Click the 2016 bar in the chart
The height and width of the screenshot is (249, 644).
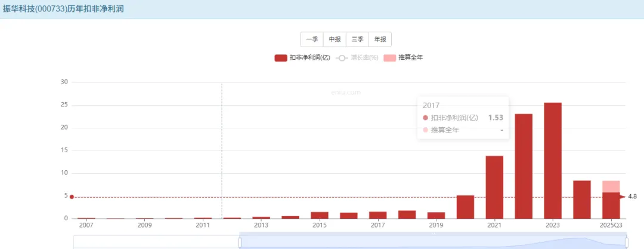click(x=349, y=216)
